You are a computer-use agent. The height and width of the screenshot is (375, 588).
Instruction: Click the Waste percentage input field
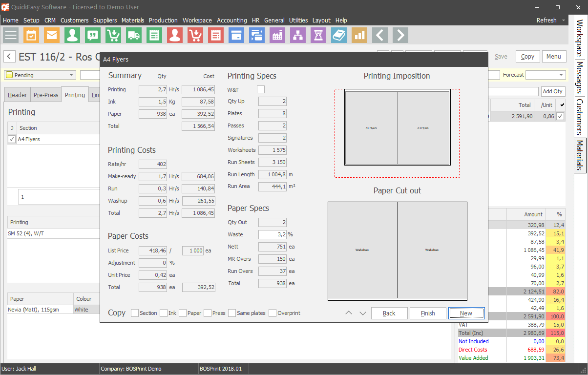272,234
